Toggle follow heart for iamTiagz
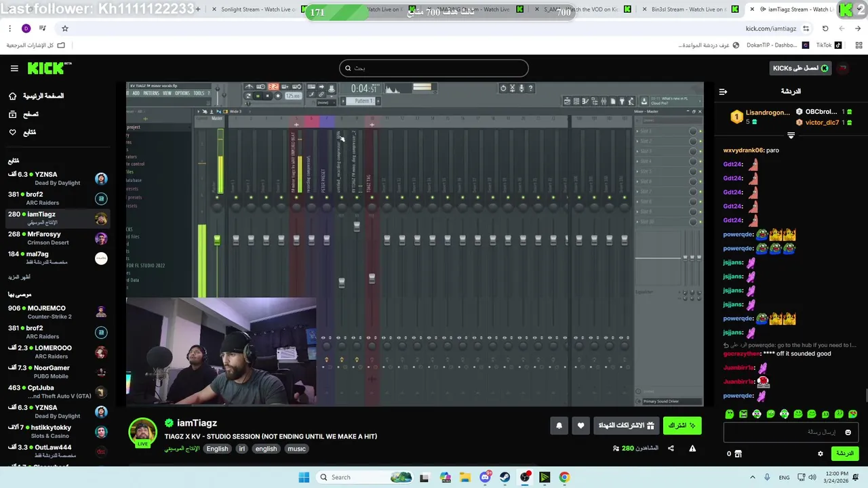The width and height of the screenshot is (868, 488). tap(580, 426)
